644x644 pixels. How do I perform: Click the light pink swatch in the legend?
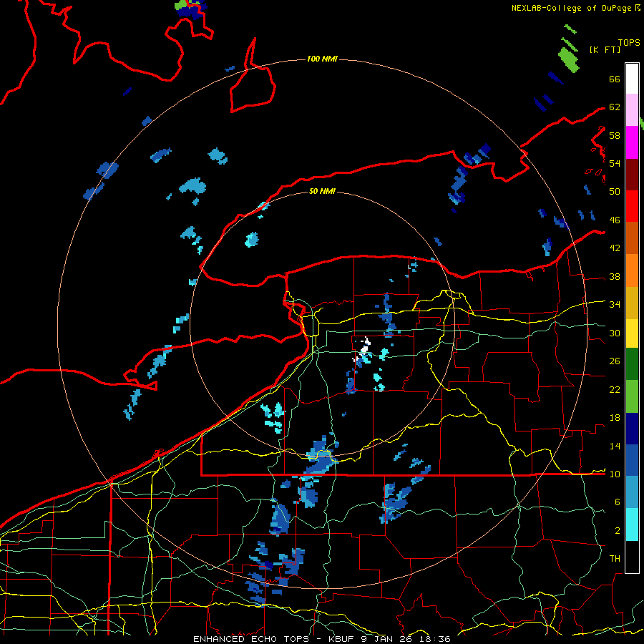pos(632,110)
